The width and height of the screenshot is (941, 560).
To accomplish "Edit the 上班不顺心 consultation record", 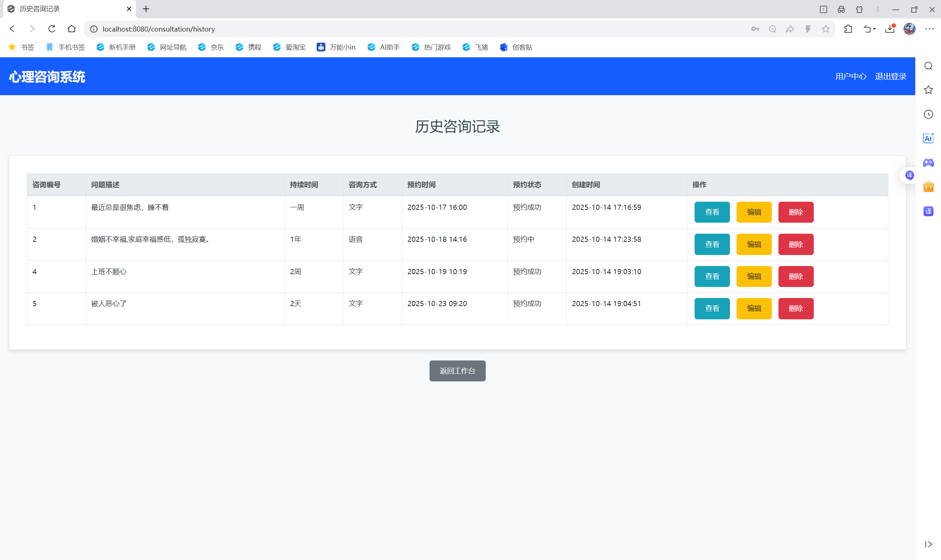I will point(754,276).
